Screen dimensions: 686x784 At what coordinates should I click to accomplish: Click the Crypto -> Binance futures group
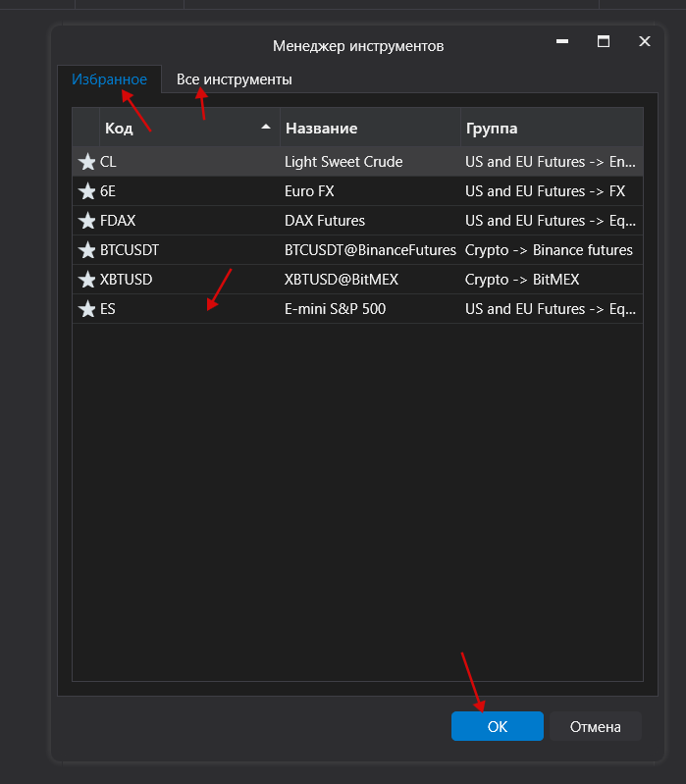coord(549,250)
